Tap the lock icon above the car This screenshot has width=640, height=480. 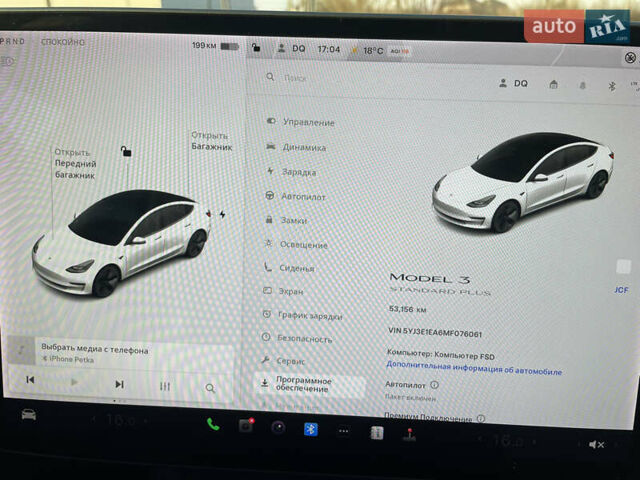126,151
